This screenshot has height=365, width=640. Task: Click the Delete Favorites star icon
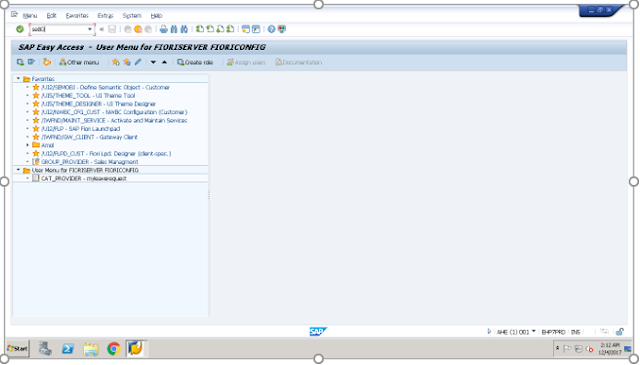[x=127, y=62]
